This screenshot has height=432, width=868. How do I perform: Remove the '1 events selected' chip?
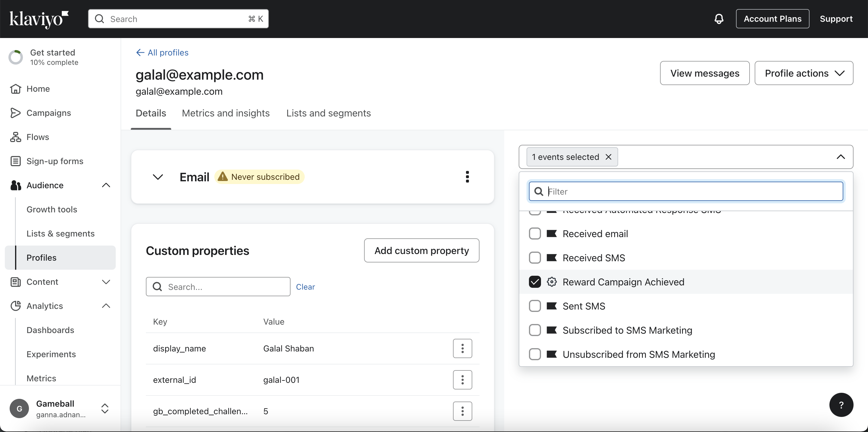click(x=609, y=157)
